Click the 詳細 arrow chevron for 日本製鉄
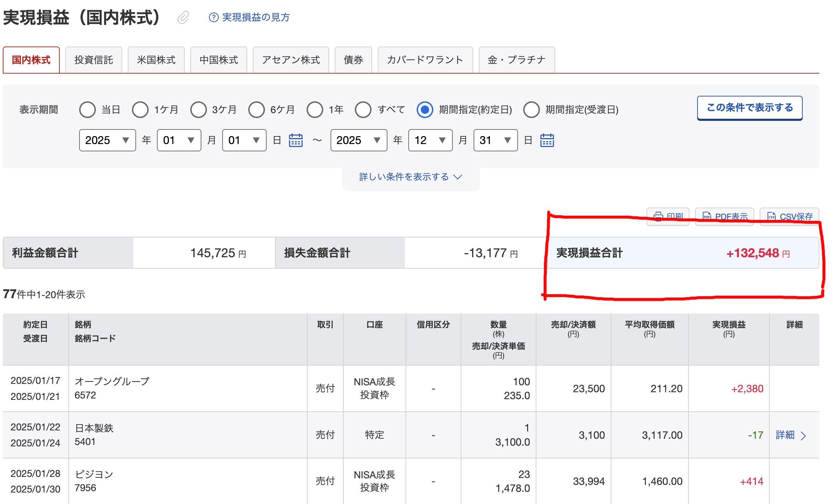This screenshot has width=835, height=504. click(x=803, y=436)
